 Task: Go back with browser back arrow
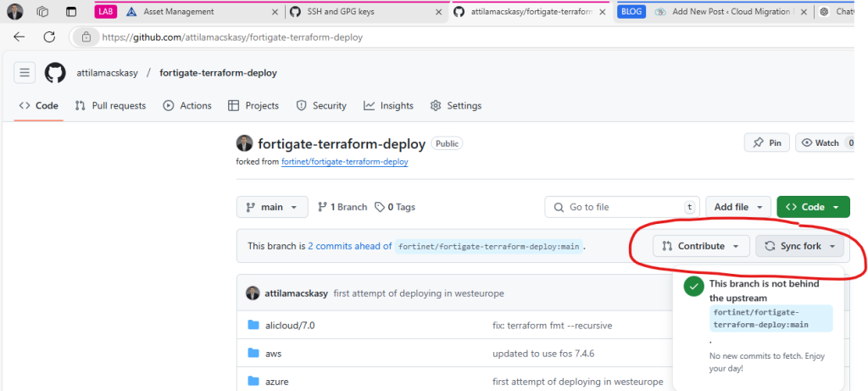(x=19, y=37)
